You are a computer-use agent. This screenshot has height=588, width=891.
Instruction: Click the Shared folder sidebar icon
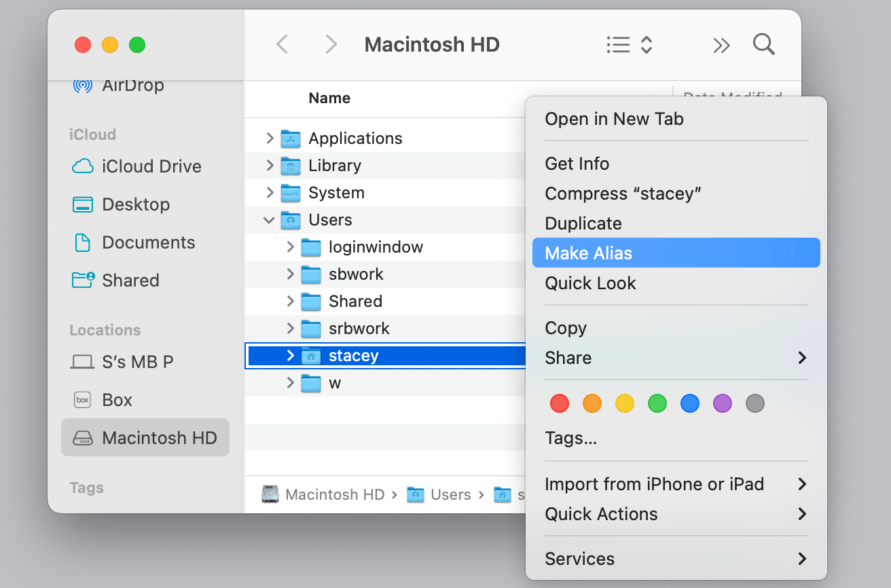click(83, 280)
